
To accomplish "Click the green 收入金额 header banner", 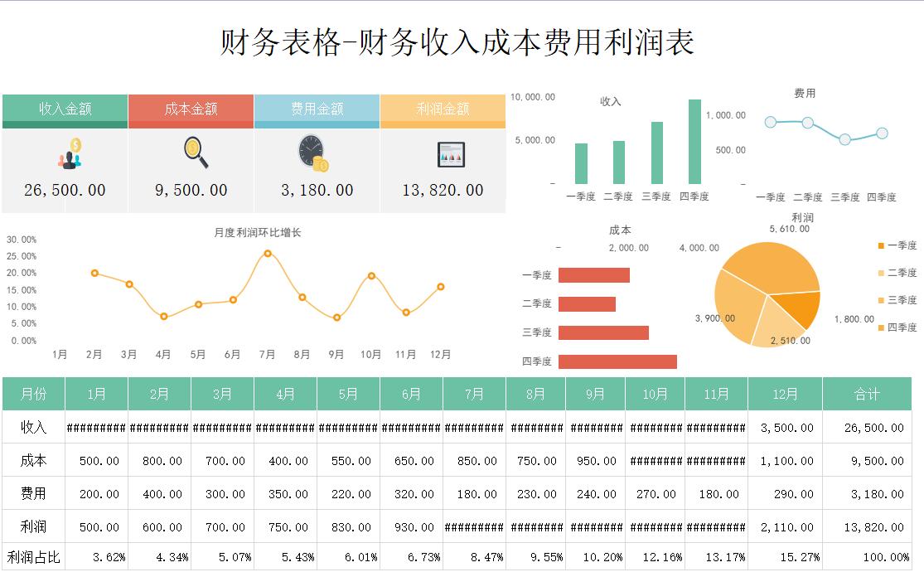I will pyautogui.click(x=66, y=108).
